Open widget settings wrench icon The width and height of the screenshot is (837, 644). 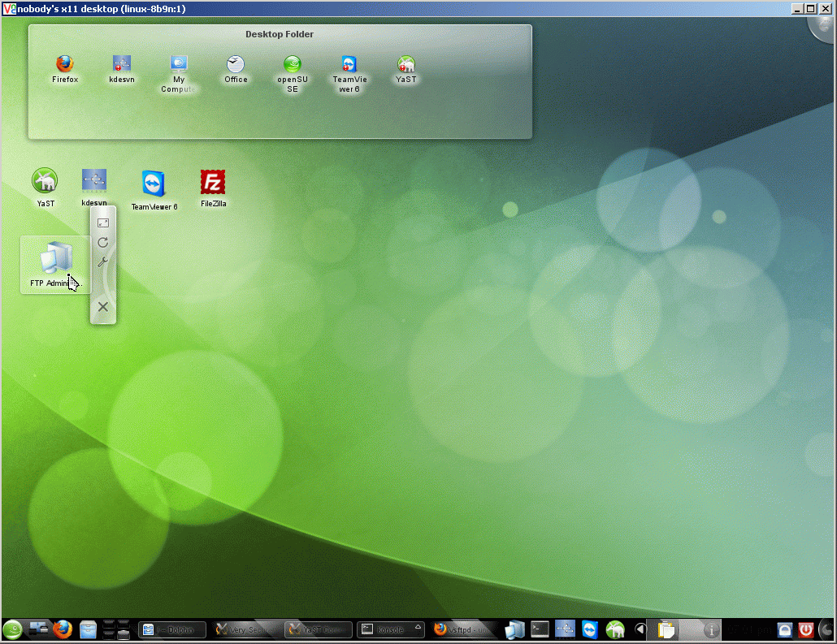point(103,262)
